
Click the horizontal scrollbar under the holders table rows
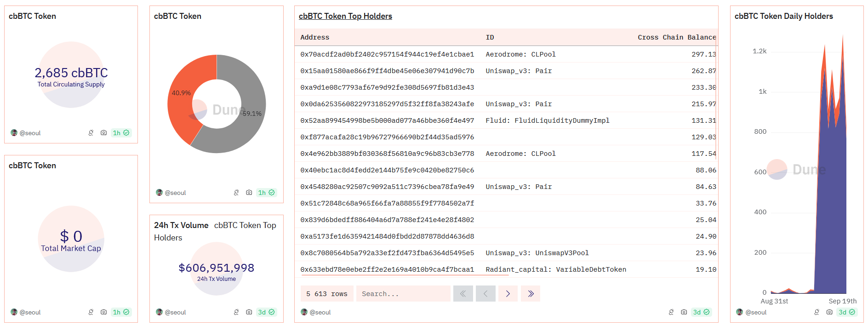[405, 275]
